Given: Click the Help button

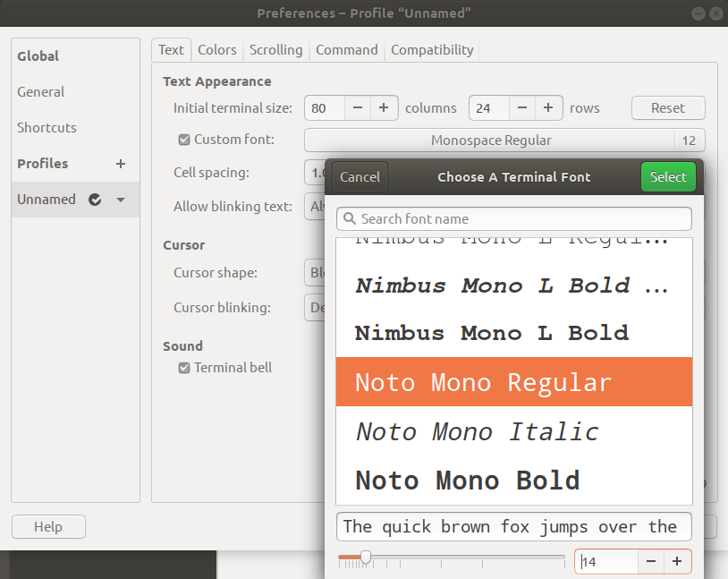Looking at the screenshot, I should click(48, 526).
